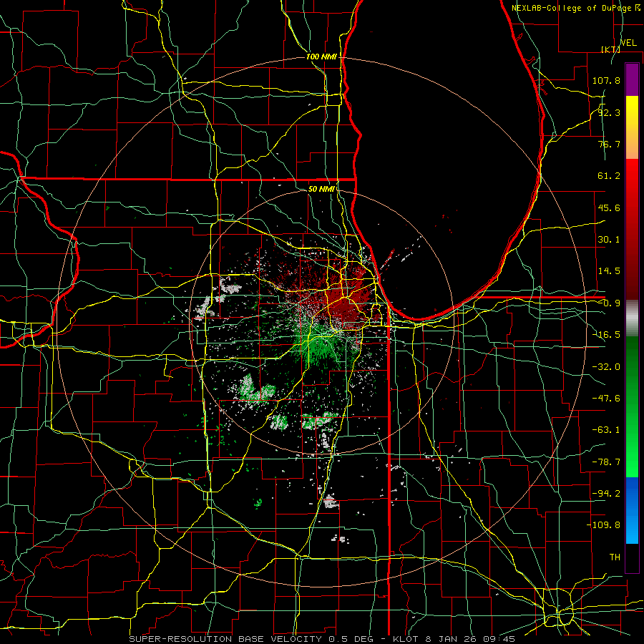Click the KLOT 8 JAN 26 09:45 timestamp
The width and height of the screenshot is (644, 644).
click(x=454, y=639)
